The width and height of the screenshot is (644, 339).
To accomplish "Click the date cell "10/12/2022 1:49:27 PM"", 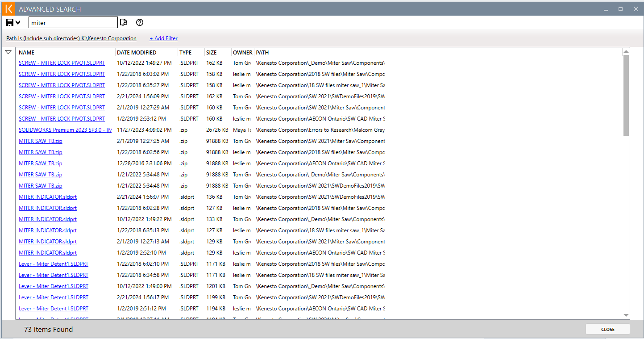I will point(144,63).
